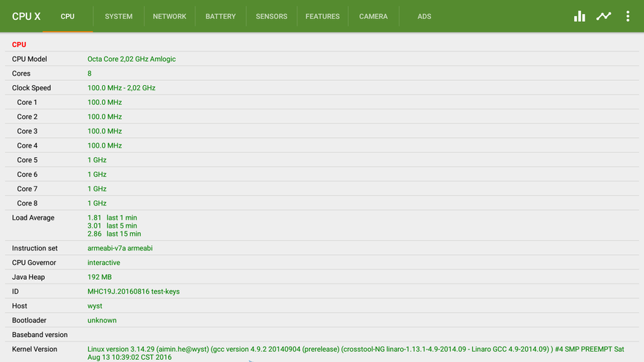
Task: Select Core 8 frequency 1 GHz
Action: point(97,203)
